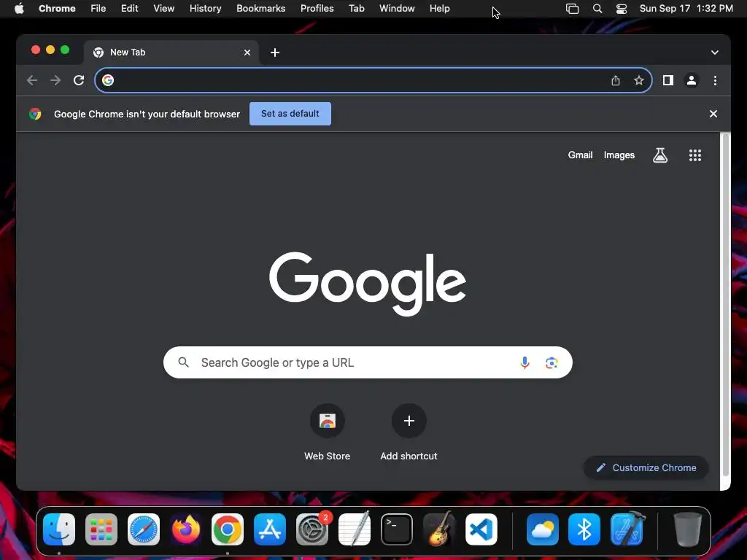The width and height of the screenshot is (747, 560).
Task: Open the Tab menu
Action: tap(356, 9)
